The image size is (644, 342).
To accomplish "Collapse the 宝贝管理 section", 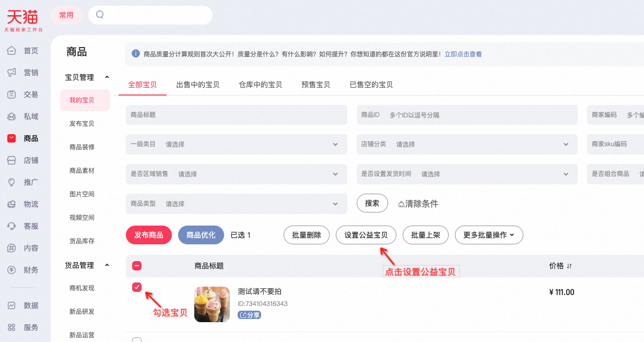I will pos(107,77).
